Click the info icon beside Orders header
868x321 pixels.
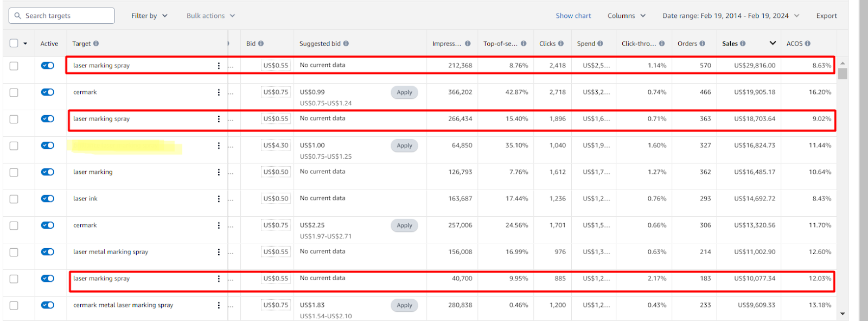703,43
